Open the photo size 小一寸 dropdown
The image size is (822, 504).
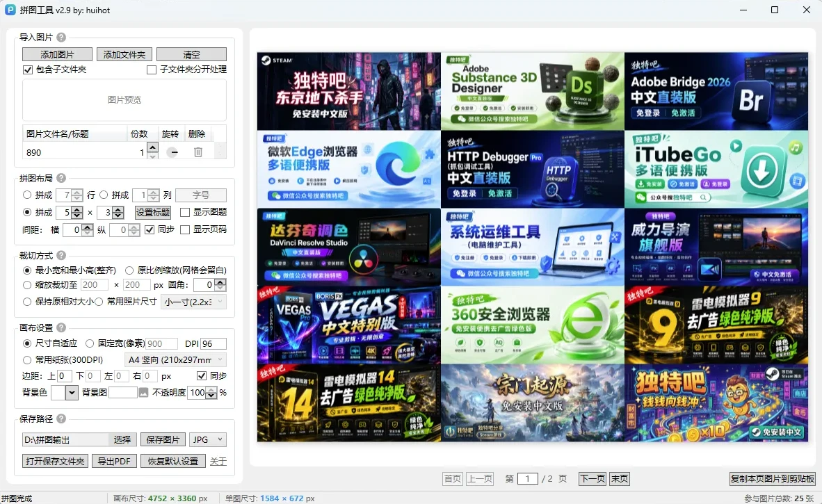[x=193, y=302]
